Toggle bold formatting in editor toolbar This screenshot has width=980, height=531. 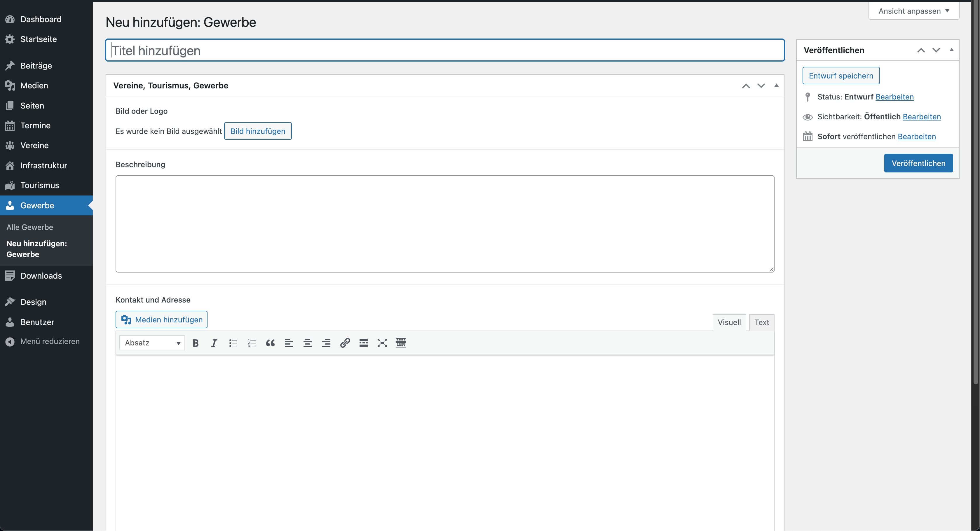pos(196,343)
